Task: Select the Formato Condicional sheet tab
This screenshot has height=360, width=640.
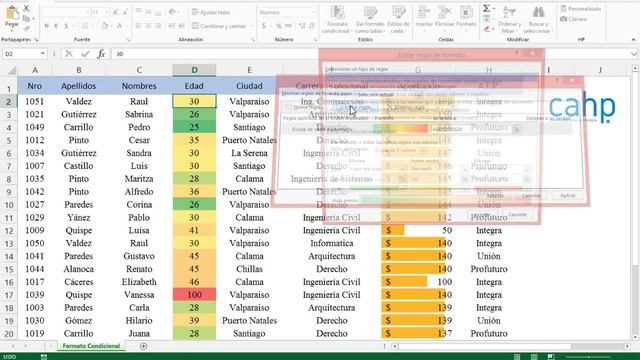Action: [x=91, y=346]
